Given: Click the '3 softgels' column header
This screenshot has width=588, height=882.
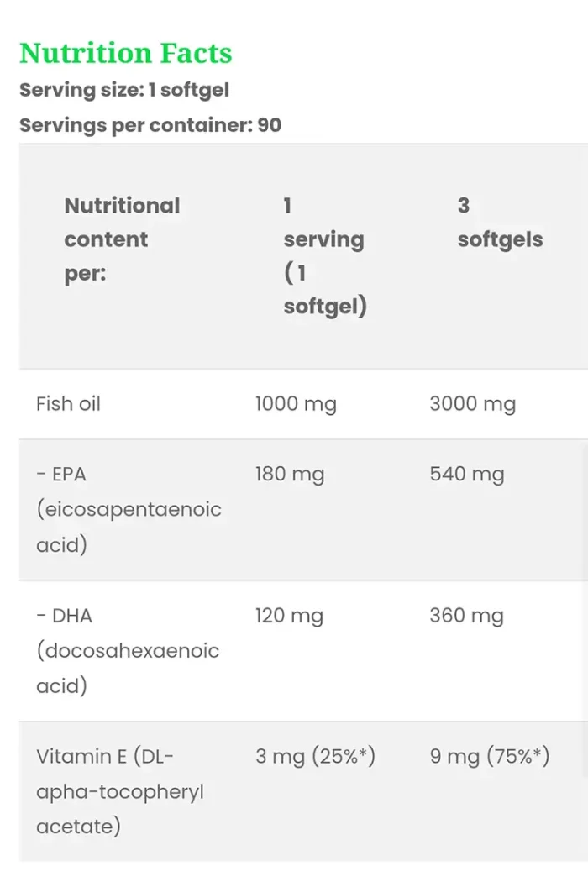Looking at the screenshot, I should 500,223.
